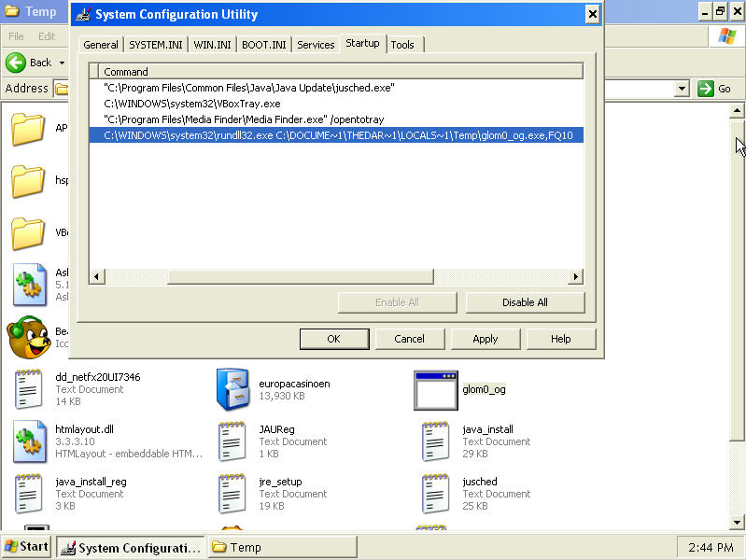The width and height of the screenshot is (746, 560).
Task: Switch to the SYSTEM.INI tab
Action: click(x=156, y=45)
